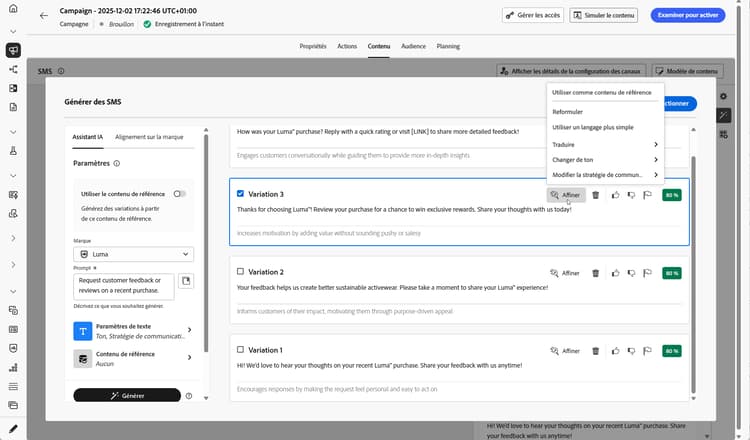Click the info icon next to Paramètres
750x440 pixels.
click(117, 164)
